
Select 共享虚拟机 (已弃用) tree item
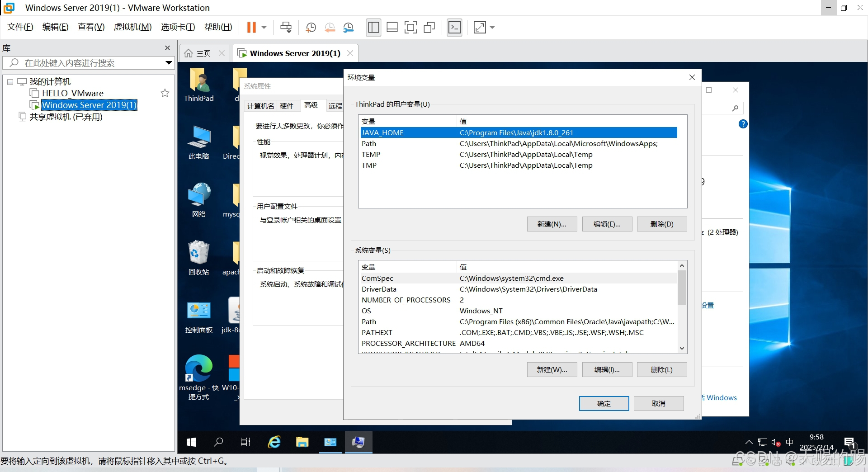pos(66,117)
